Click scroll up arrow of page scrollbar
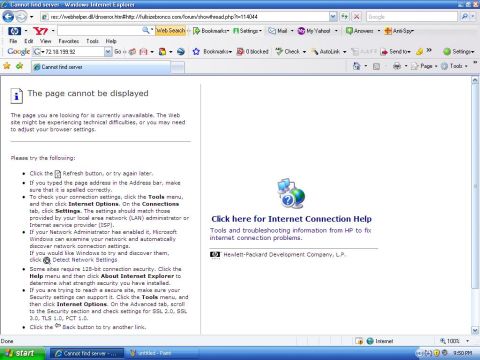Viewport: 480px width, 360px height. coord(475,80)
